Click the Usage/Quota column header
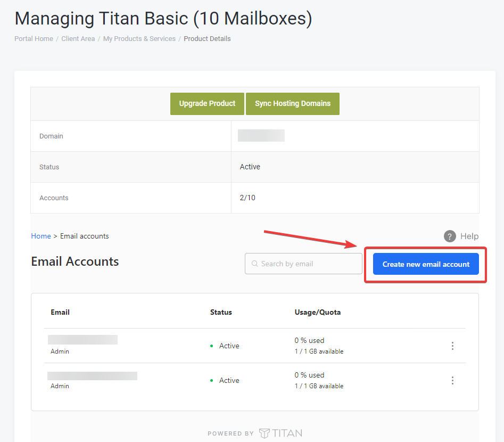Screen dimensions: 504x442 point(318,312)
